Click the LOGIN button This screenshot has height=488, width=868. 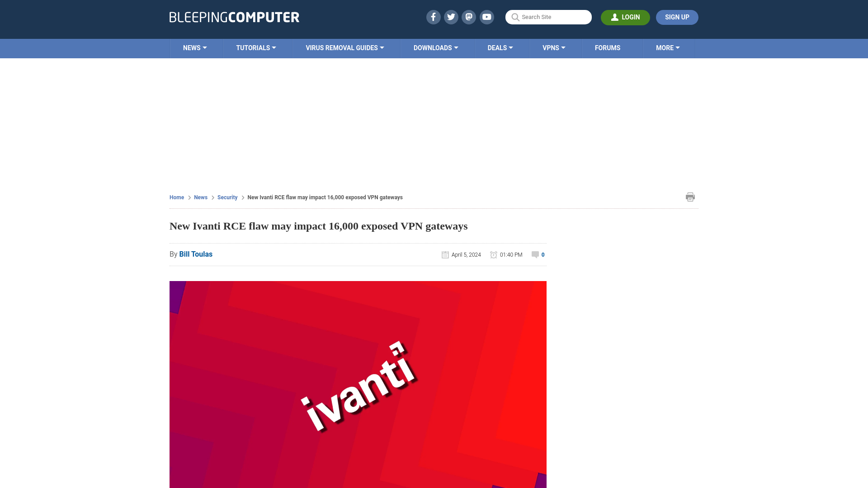[x=625, y=17]
